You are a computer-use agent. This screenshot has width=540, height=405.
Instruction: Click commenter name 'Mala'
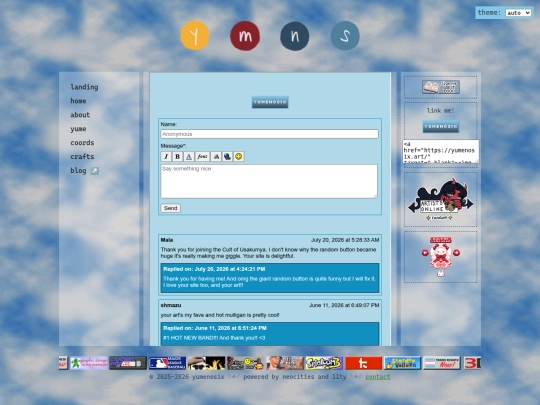click(167, 240)
